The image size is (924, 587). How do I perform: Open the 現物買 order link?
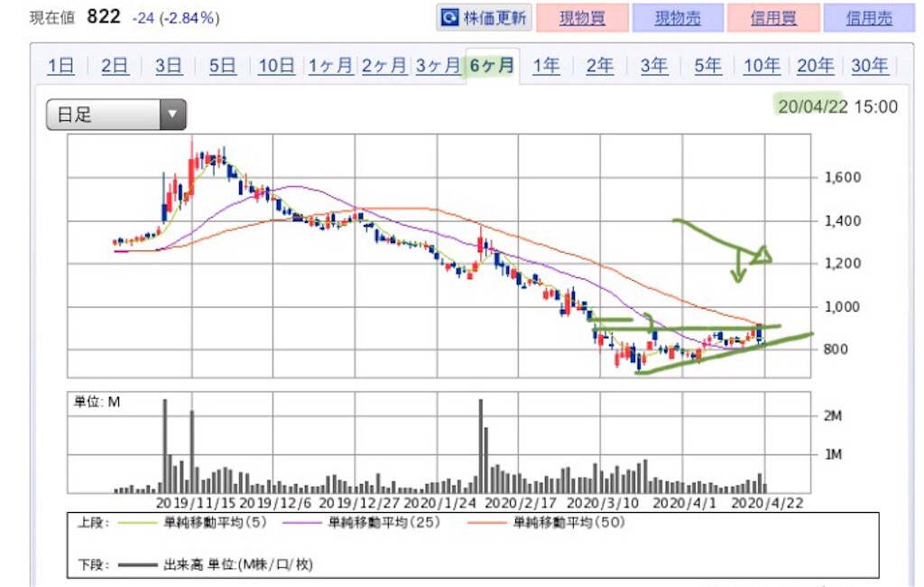tap(582, 18)
